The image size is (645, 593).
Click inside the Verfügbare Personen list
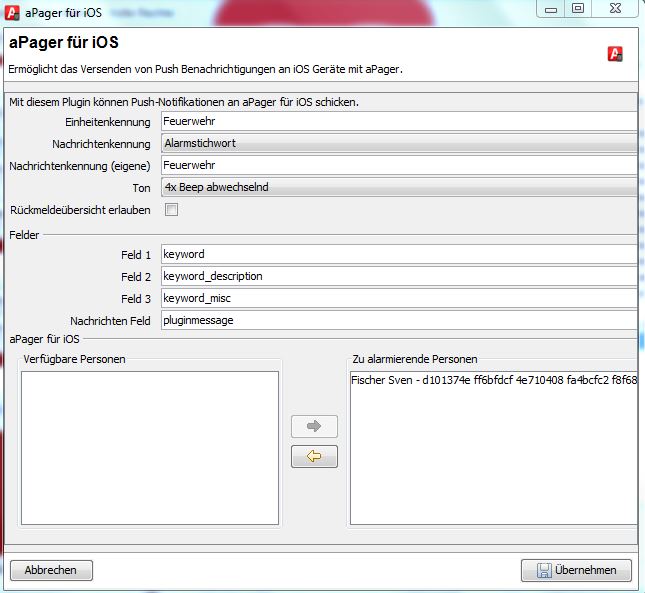coord(150,447)
